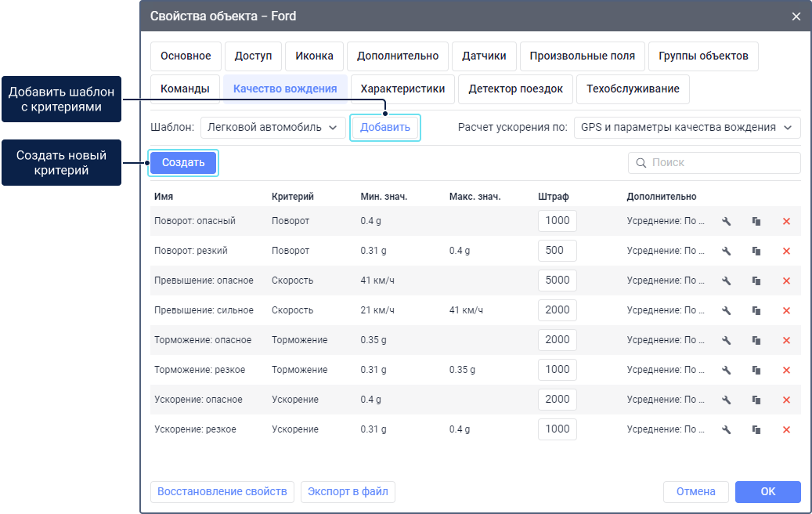The image size is (812, 514).
Task: Duplicate the Торможение: опасное criterion
Action: click(x=756, y=341)
